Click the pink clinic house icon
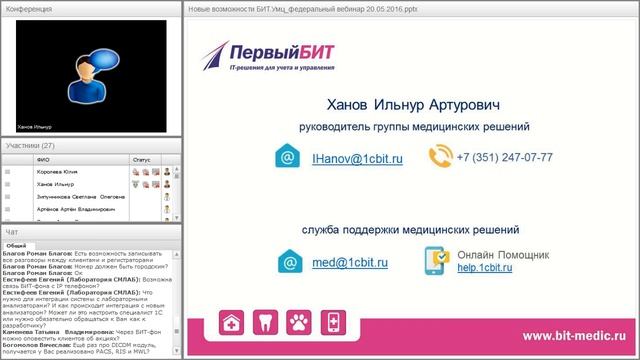The width and height of the screenshot is (640, 360). 231,322
